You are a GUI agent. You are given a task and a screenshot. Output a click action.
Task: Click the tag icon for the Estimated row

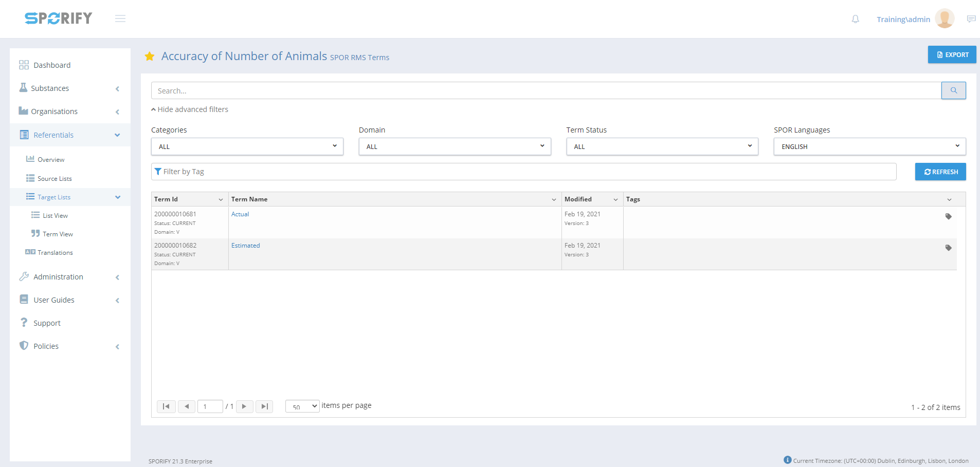948,248
